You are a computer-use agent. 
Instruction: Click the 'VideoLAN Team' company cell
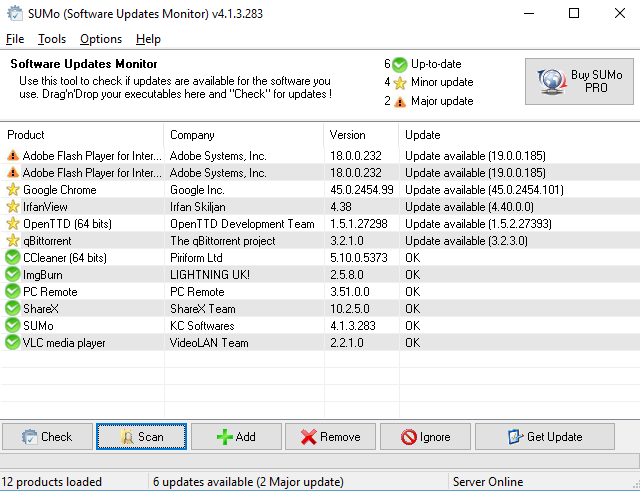click(x=209, y=343)
